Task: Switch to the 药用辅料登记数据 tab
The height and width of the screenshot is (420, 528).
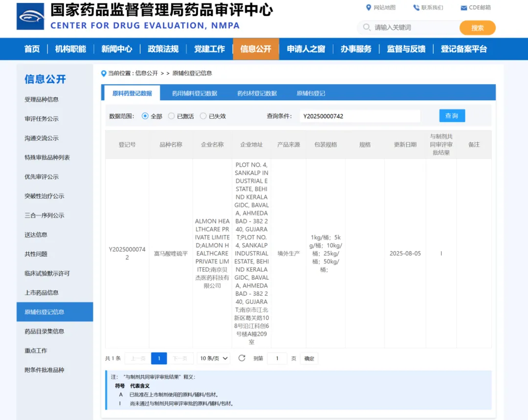Action: [x=195, y=93]
